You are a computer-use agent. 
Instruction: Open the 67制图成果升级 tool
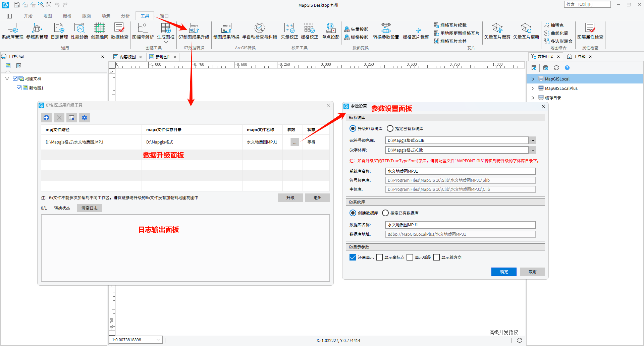tap(194, 31)
